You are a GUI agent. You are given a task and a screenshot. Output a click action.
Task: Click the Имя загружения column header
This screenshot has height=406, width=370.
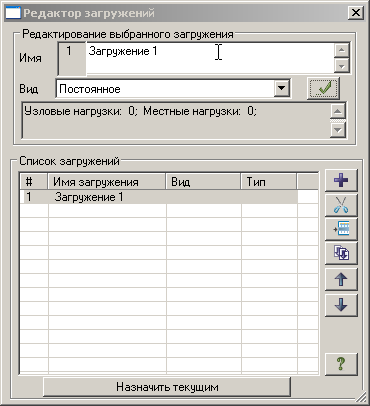107,182
